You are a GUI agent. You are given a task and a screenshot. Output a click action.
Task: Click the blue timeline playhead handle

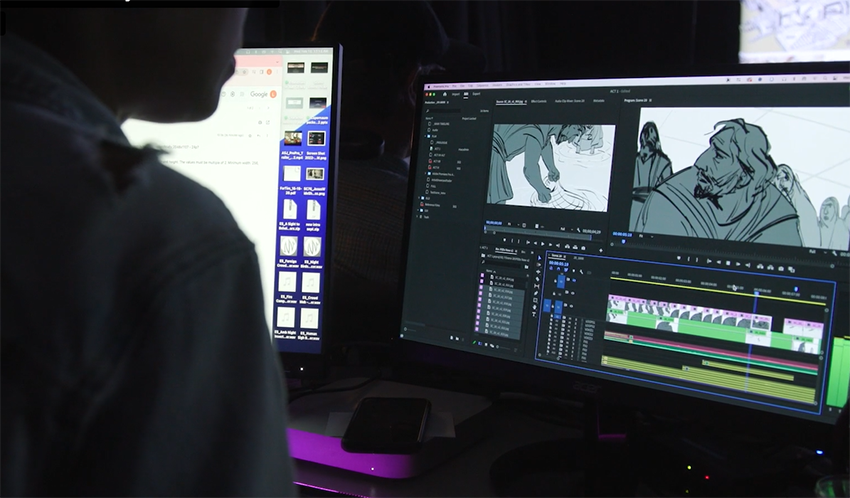757,293
